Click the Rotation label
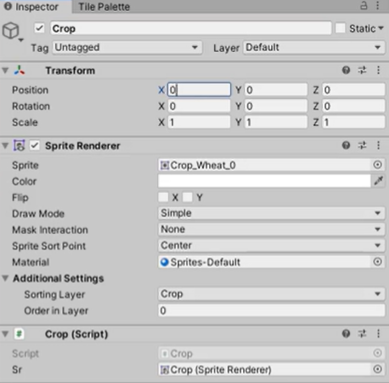The height and width of the screenshot is (383, 389). 31,106
